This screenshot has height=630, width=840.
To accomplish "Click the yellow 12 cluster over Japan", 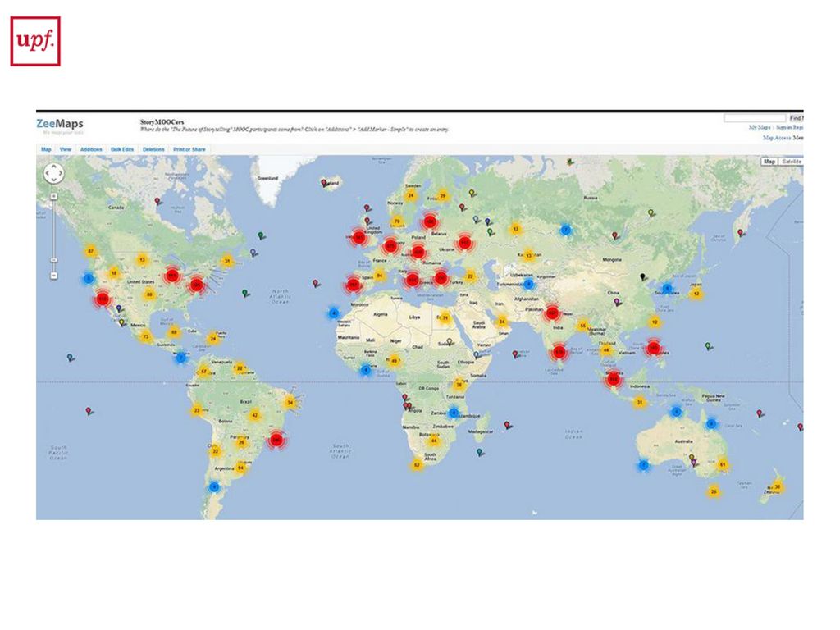I will tap(696, 294).
